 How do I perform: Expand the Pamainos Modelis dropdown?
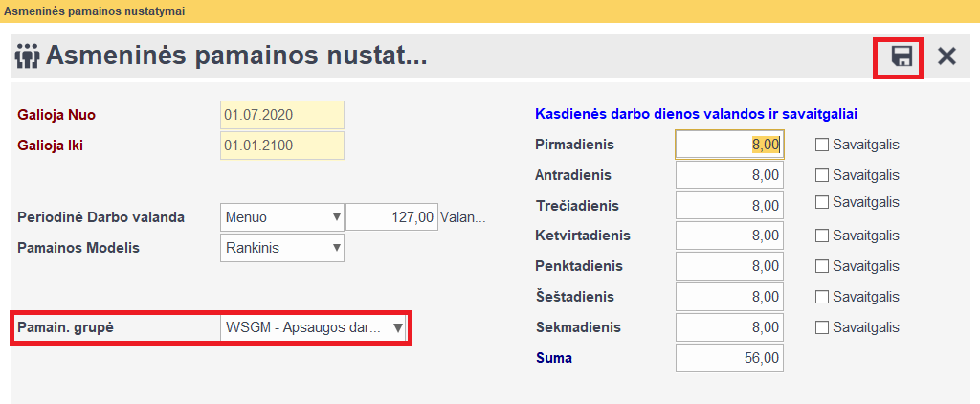pos(282,248)
